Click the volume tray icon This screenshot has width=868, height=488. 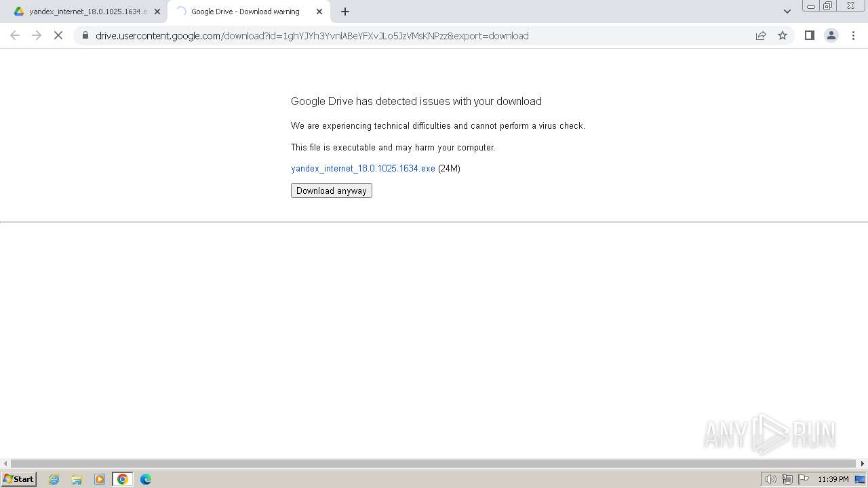[770, 479]
